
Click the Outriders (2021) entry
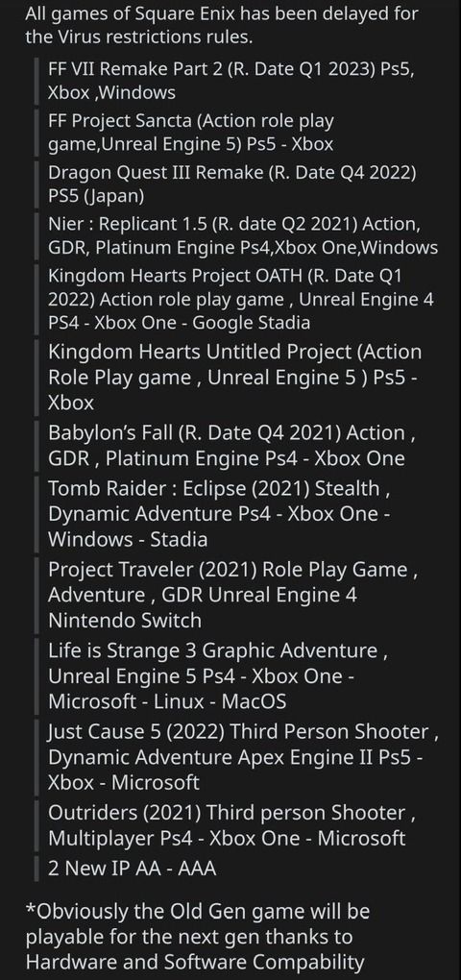pyautogui.click(x=231, y=825)
